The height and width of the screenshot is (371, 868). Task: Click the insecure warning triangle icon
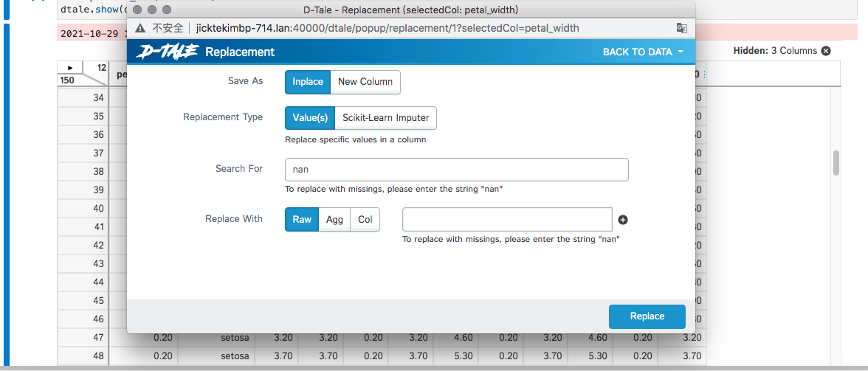tap(140, 27)
